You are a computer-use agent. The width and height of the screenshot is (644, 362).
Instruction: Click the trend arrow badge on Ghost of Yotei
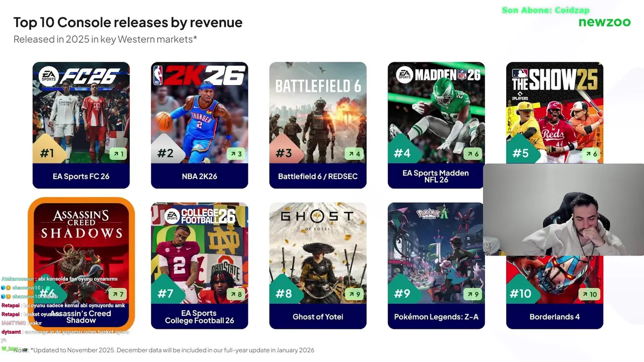tap(354, 294)
